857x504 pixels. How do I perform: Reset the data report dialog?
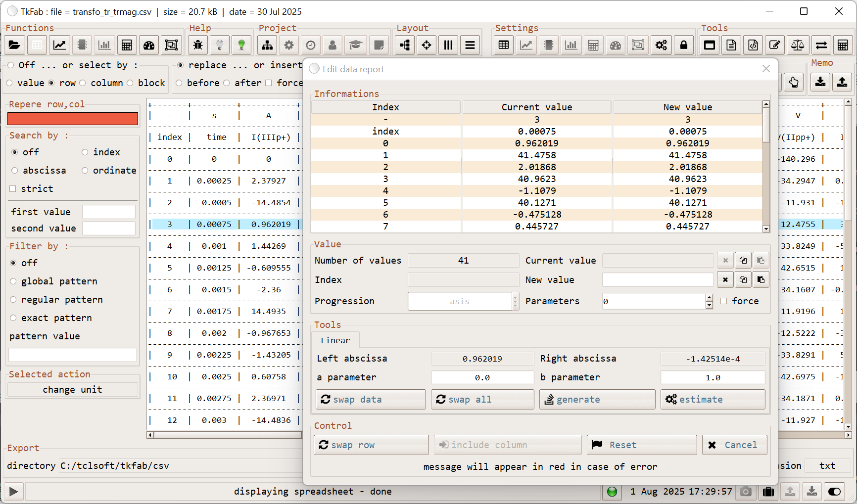(641, 445)
